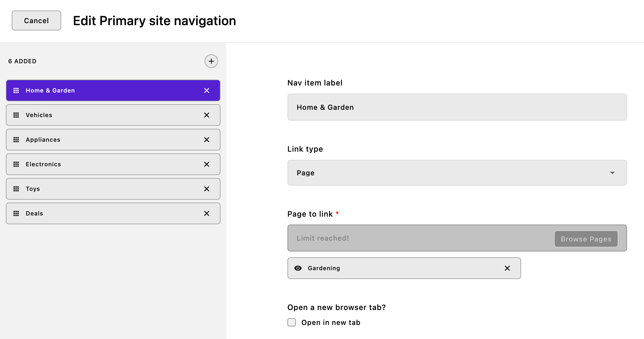Click the plus icon to add a nav item
Image resolution: width=644 pixels, height=339 pixels.
(211, 61)
